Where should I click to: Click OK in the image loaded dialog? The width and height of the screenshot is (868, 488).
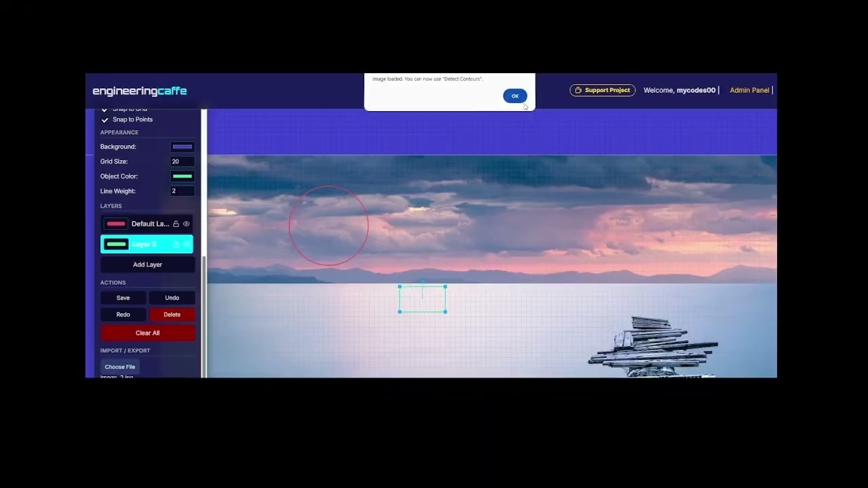(515, 96)
